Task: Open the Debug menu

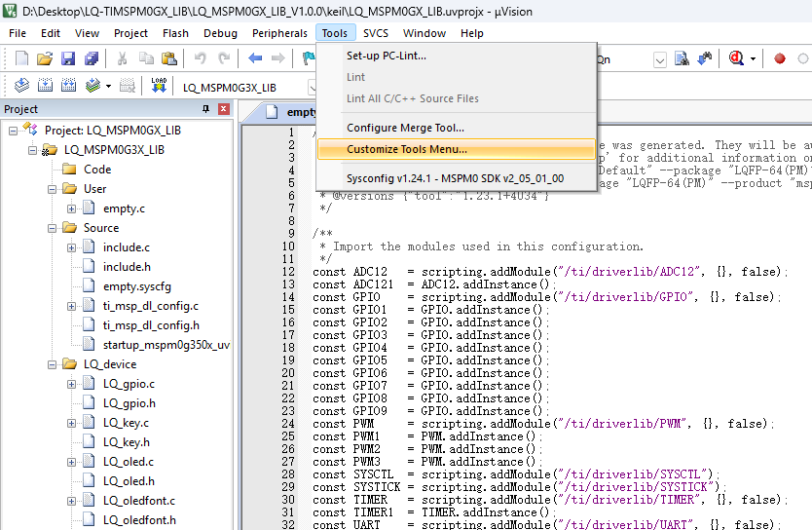Action: pos(220,33)
